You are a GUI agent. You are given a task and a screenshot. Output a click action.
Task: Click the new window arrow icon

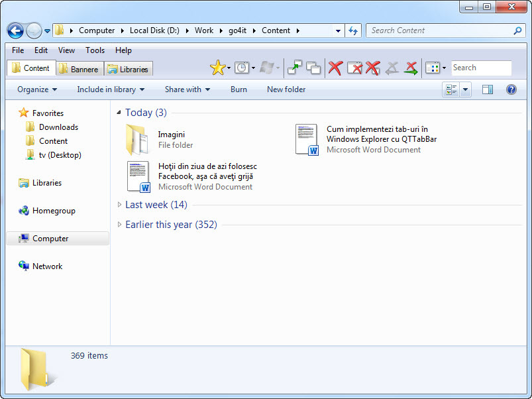pos(295,68)
